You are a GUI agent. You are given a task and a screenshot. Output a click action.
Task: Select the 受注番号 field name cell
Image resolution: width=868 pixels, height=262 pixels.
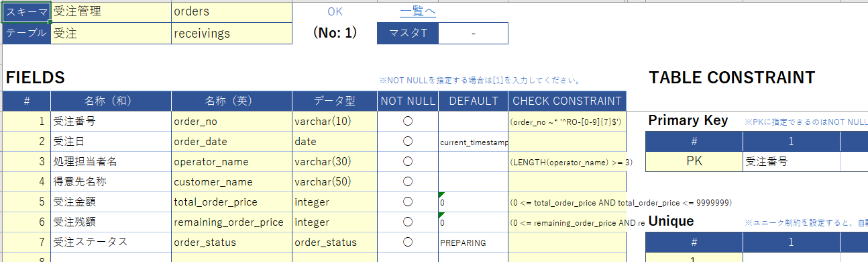pos(111,122)
